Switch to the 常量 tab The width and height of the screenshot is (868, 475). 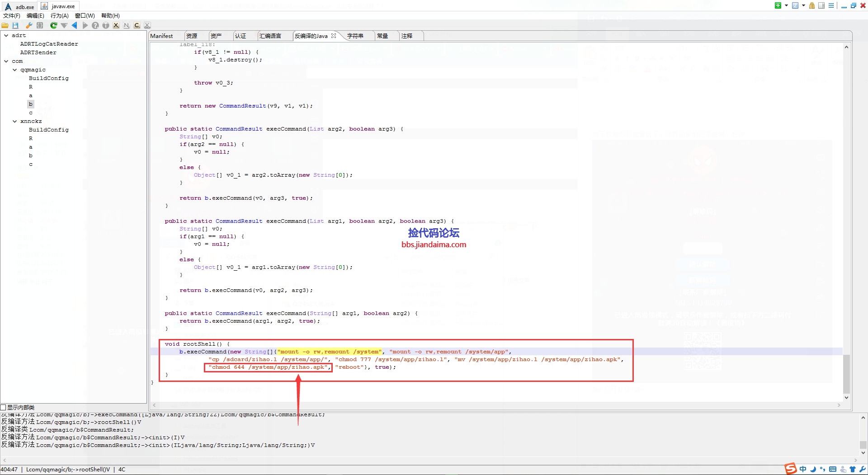[x=382, y=36]
